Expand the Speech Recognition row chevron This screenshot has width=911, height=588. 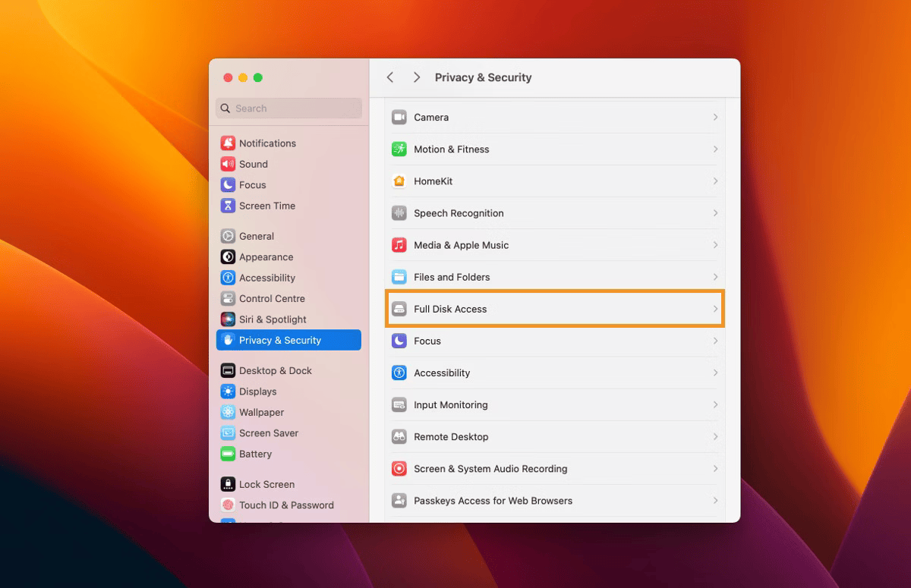[x=715, y=213]
